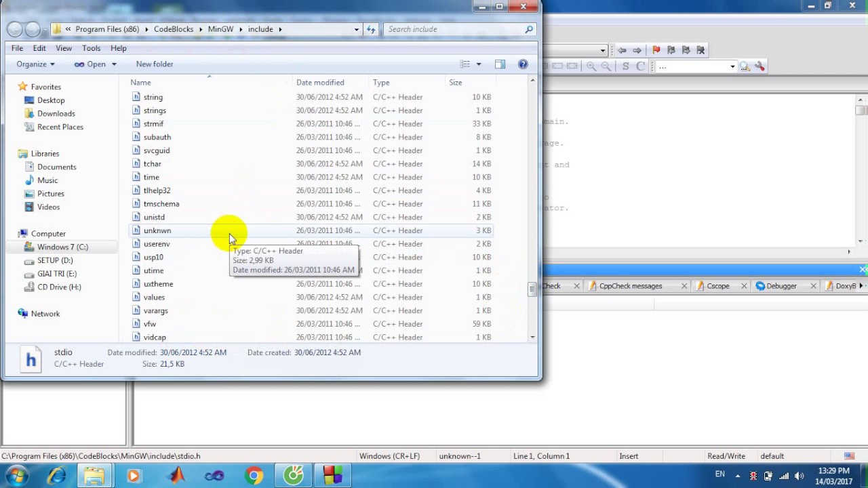Click New folder button
The image size is (868, 488).
point(155,64)
